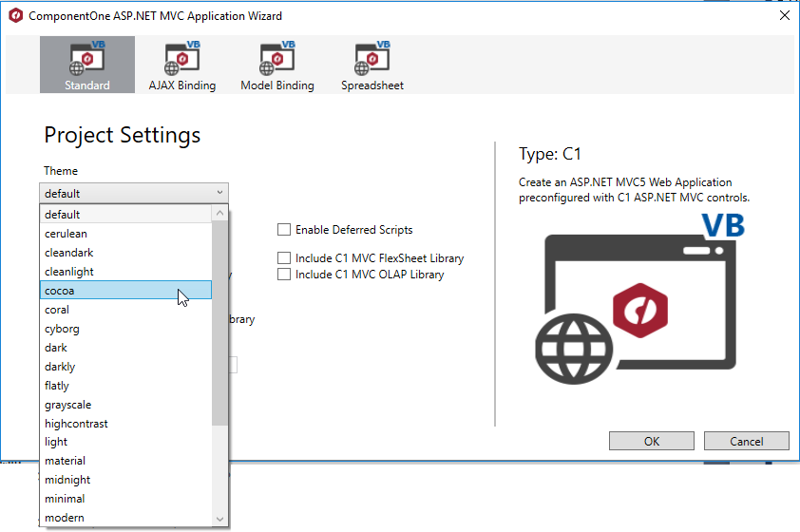The width and height of the screenshot is (800, 532).
Task: Click the theme list scrollbar down arrow
Action: (220, 519)
